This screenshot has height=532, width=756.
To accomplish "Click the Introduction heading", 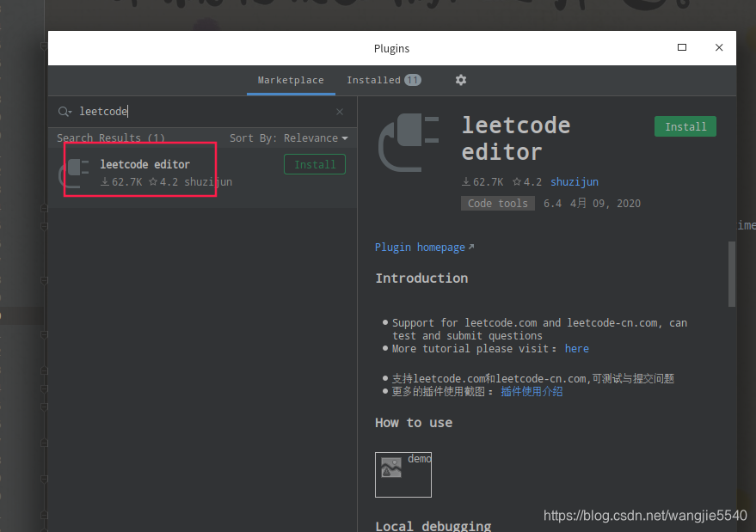I will (421, 278).
